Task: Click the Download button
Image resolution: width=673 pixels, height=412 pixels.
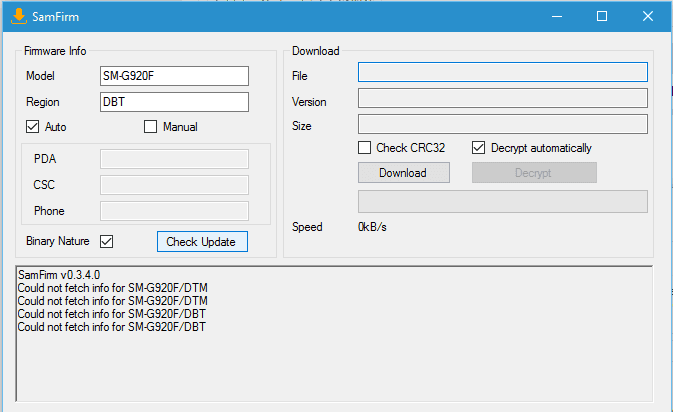Action: coord(404,173)
